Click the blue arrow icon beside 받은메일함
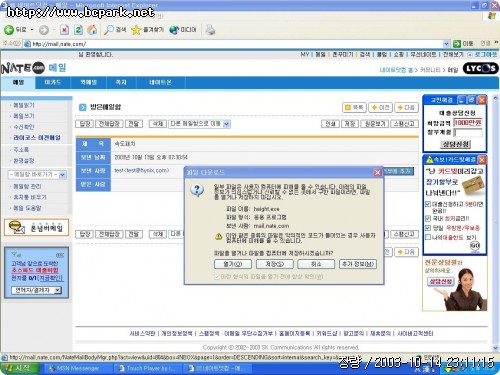This screenshot has height=375, width=500. (x=82, y=107)
